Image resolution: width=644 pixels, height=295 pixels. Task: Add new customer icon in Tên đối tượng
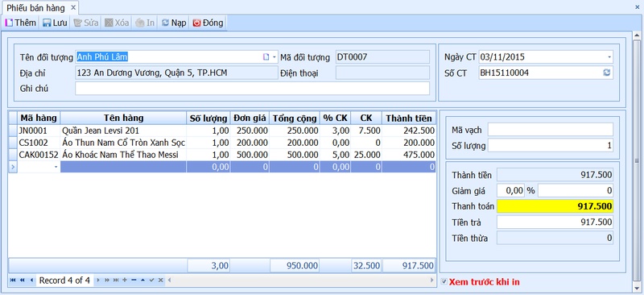click(266, 57)
